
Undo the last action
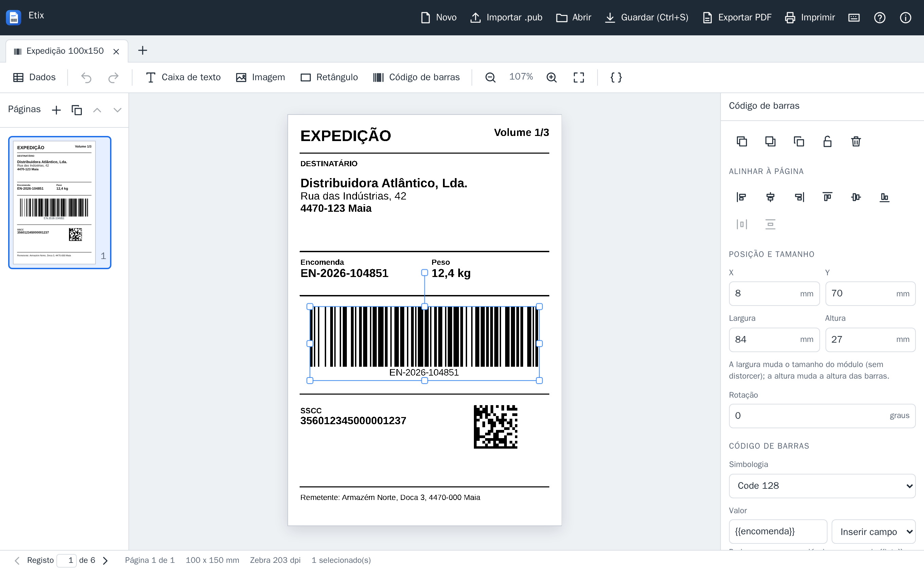86,77
